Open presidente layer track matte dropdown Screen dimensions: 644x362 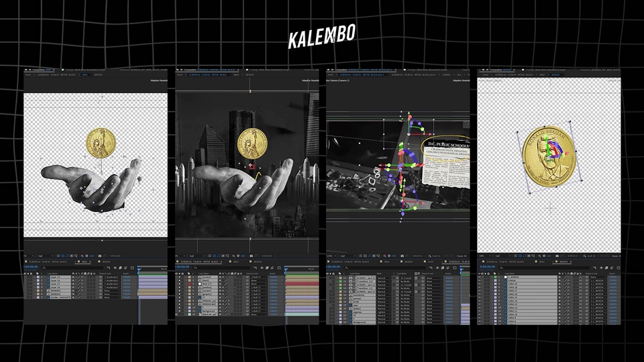(x=407, y=295)
